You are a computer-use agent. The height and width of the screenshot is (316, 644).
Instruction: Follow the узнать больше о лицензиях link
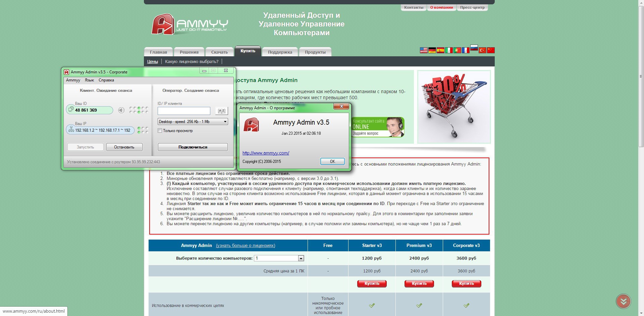coord(246,246)
